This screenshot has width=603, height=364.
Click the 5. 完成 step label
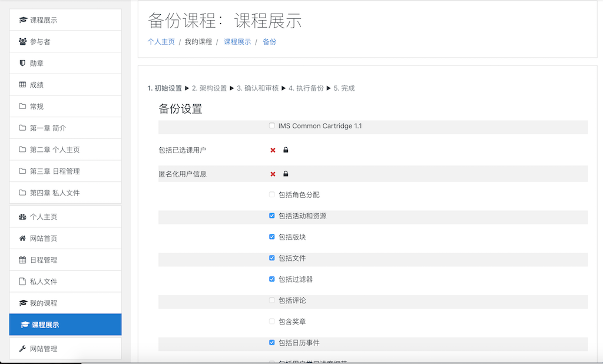pyautogui.click(x=344, y=88)
